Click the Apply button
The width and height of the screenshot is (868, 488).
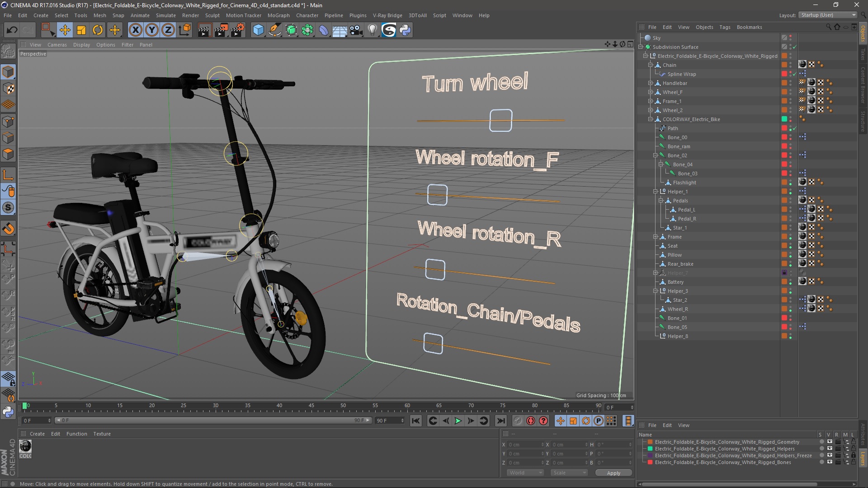[x=613, y=473]
